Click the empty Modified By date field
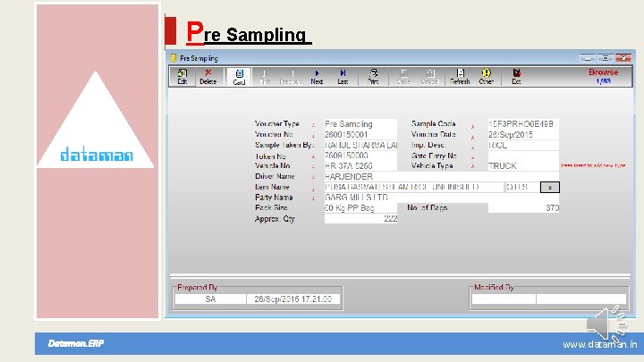This screenshot has width=644, height=362. (580, 299)
